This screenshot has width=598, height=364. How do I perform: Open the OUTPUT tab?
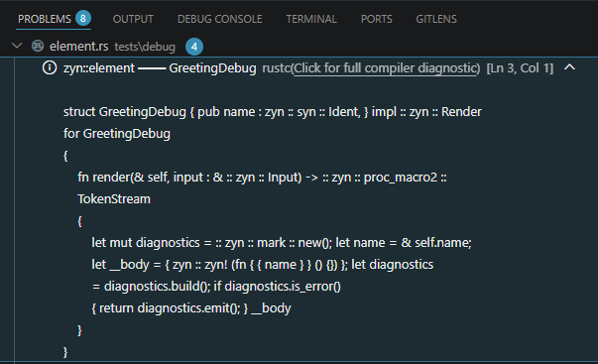(x=133, y=19)
